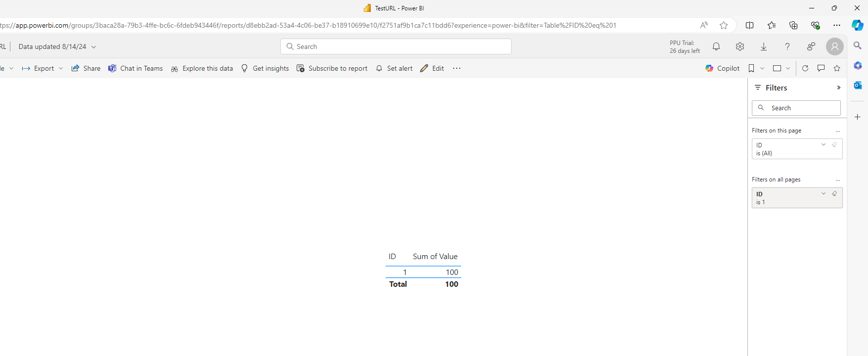Refresh visuals with the reset icon
Image resolution: width=868 pixels, height=356 pixels.
[x=805, y=68]
